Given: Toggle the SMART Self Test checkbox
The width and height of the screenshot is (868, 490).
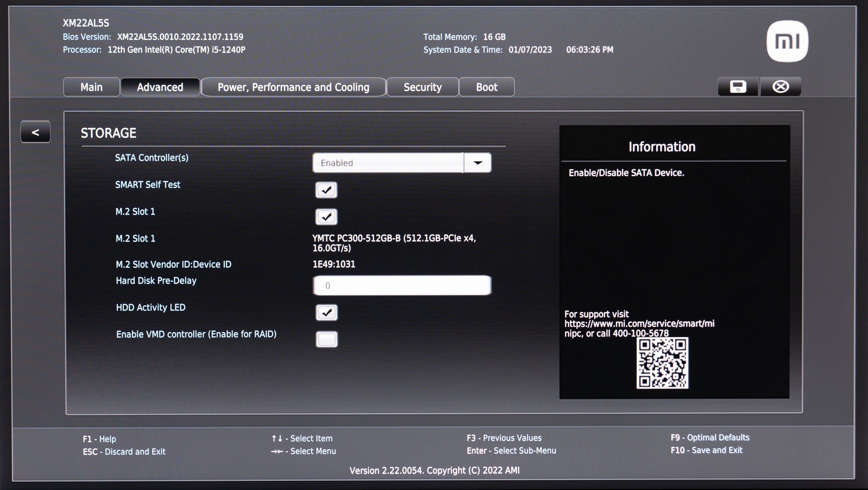Looking at the screenshot, I should pos(326,190).
